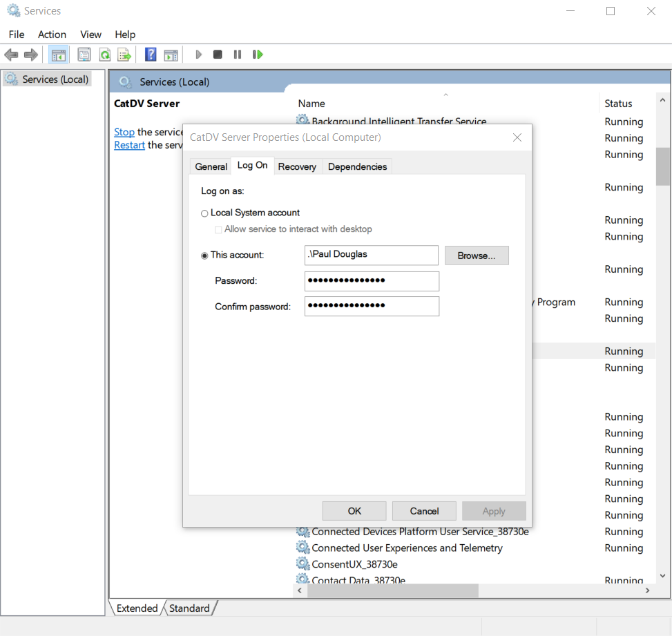Image resolution: width=672 pixels, height=636 pixels.
Task: Sort services by the Name column header
Action: click(311, 104)
